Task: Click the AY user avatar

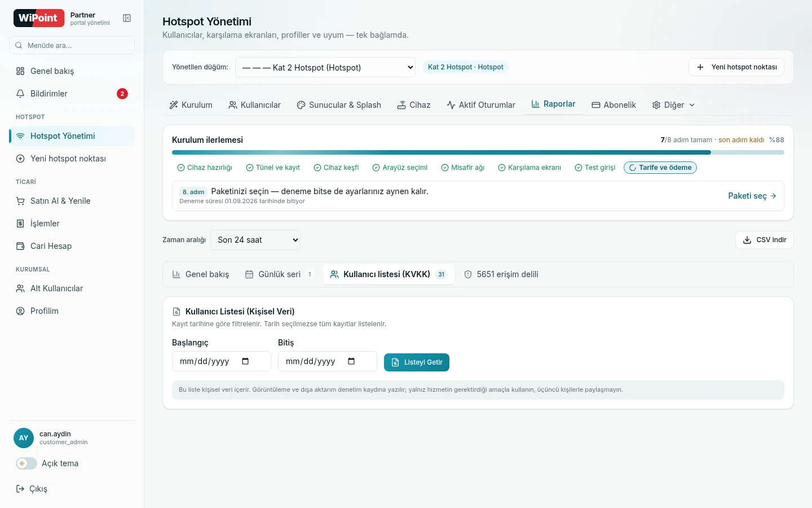Action: click(x=24, y=438)
